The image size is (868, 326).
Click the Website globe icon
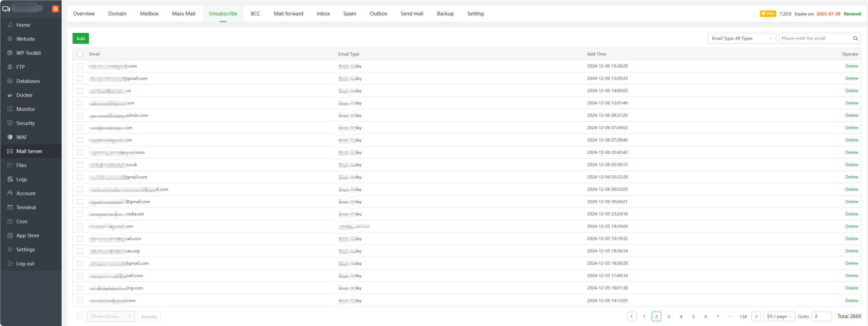tap(10, 39)
